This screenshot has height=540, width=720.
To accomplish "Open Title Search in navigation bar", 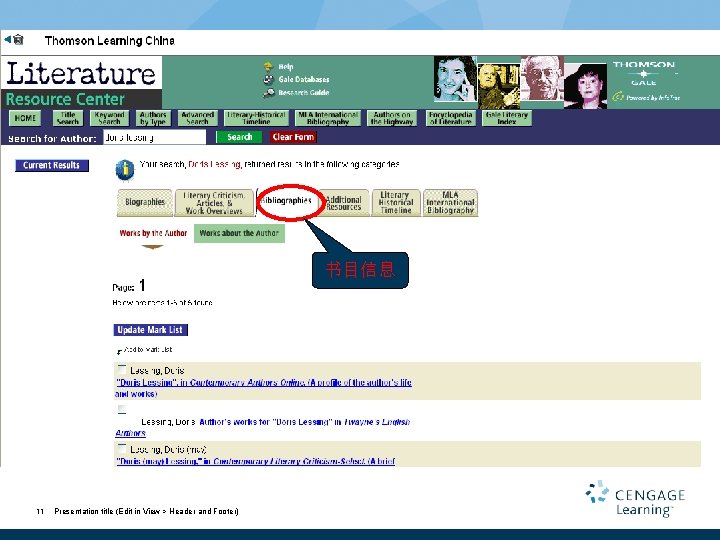I will point(68,118).
